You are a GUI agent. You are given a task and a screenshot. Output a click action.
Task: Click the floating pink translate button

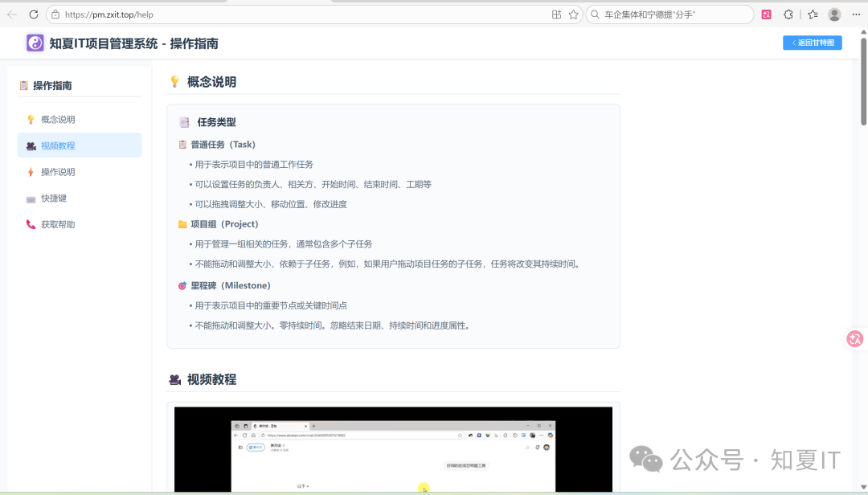[854, 339]
